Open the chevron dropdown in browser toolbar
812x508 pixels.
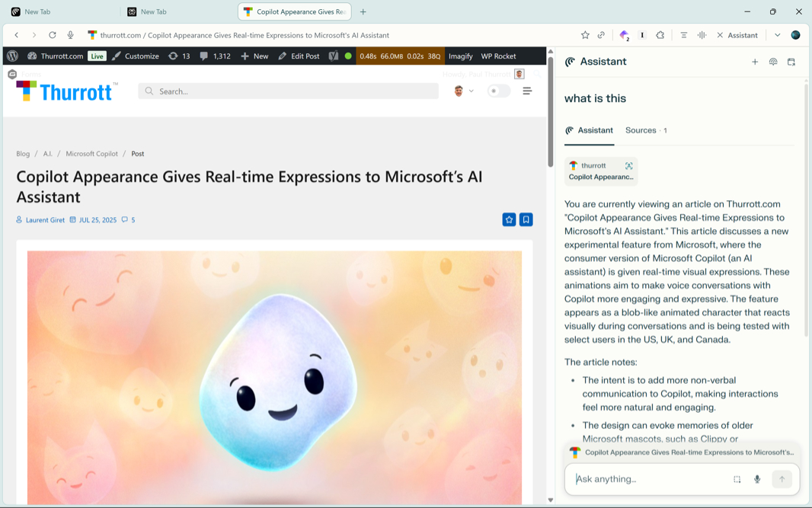(777, 35)
